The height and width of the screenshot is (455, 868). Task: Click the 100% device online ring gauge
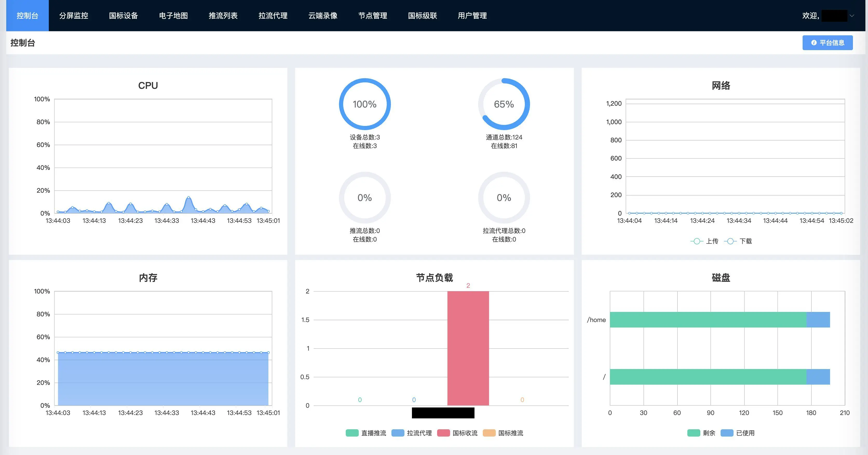coord(365,104)
